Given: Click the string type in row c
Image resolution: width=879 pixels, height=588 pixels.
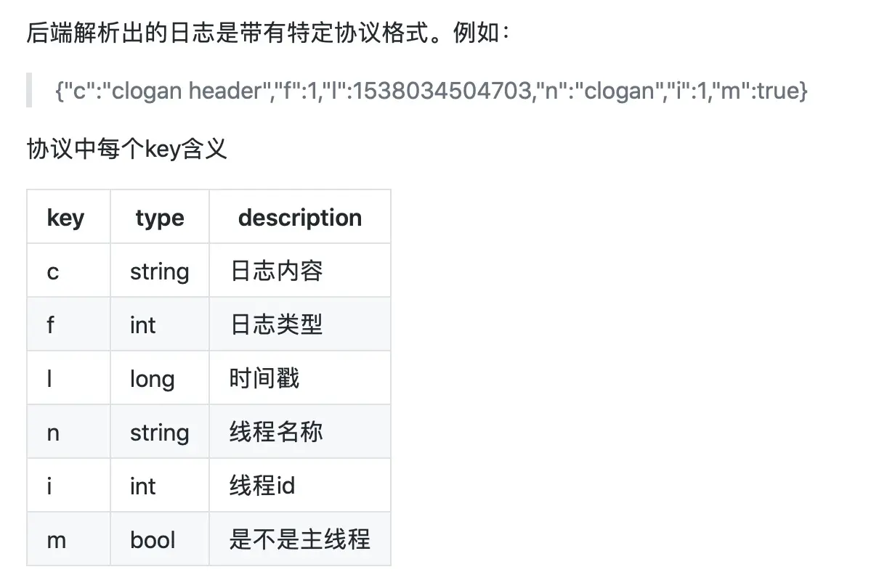Looking at the screenshot, I should 160,271.
